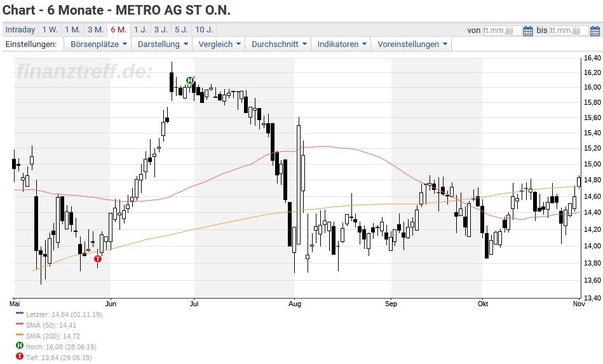Open the 'von' date calendar picker icon
The image size is (603, 364).
[x=528, y=30]
